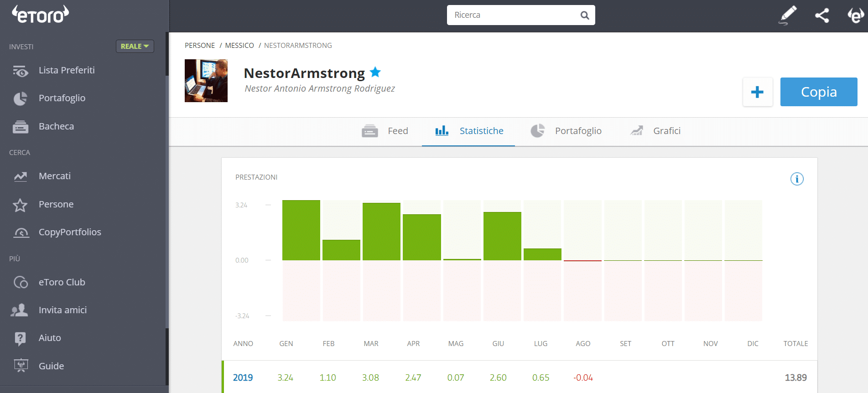The height and width of the screenshot is (393, 868).
Task: Click the Statistiche bar chart icon
Action: [442, 130]
